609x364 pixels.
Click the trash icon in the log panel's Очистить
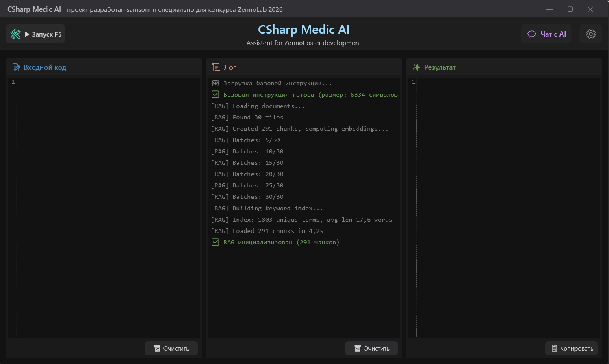coord(358,349)
